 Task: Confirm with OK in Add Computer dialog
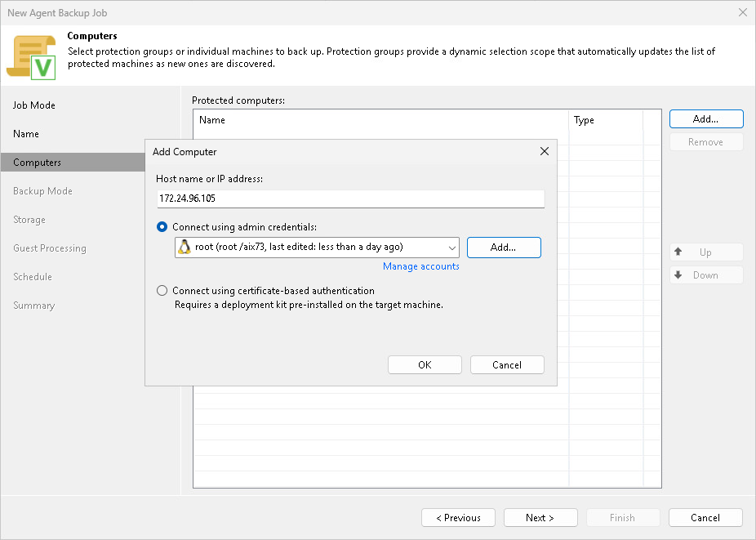(x=425, y=365)
